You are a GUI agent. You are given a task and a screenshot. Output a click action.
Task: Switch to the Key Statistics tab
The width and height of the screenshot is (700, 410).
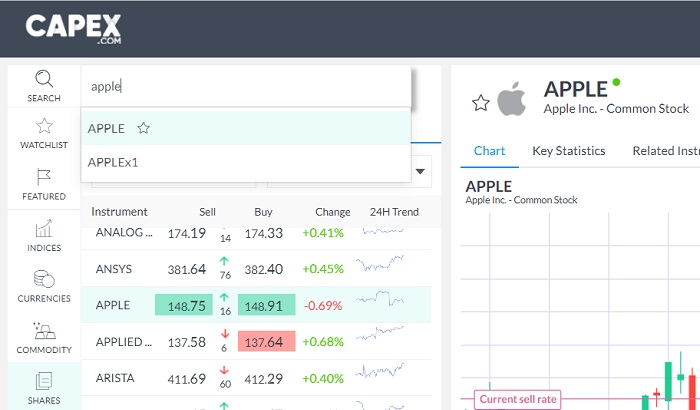[x=569, y=151]
